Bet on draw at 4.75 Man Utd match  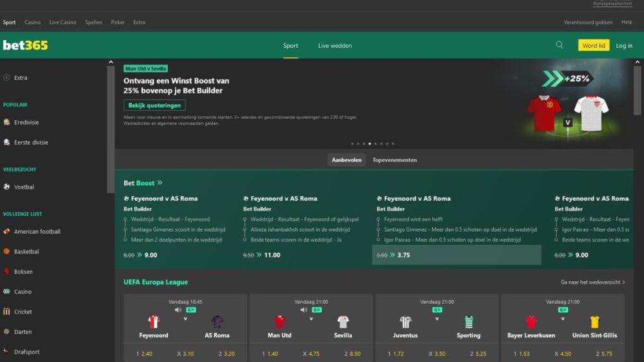coord(311,354)
